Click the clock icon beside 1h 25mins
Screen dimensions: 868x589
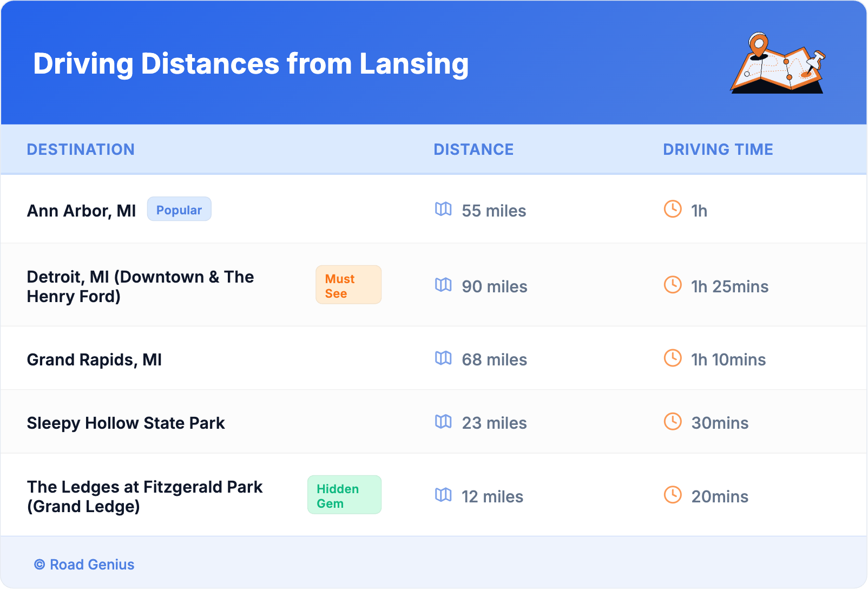(x=673, y=285)
